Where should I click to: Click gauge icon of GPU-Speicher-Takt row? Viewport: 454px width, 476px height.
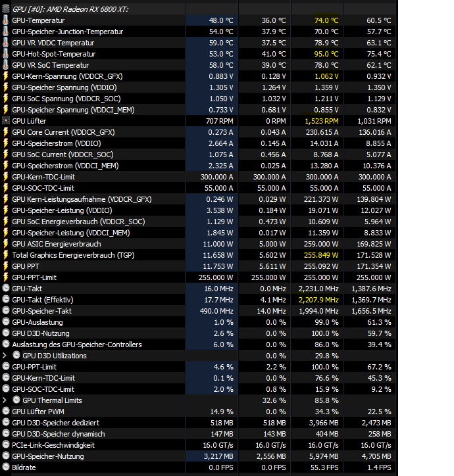click(x=6, y=310)
